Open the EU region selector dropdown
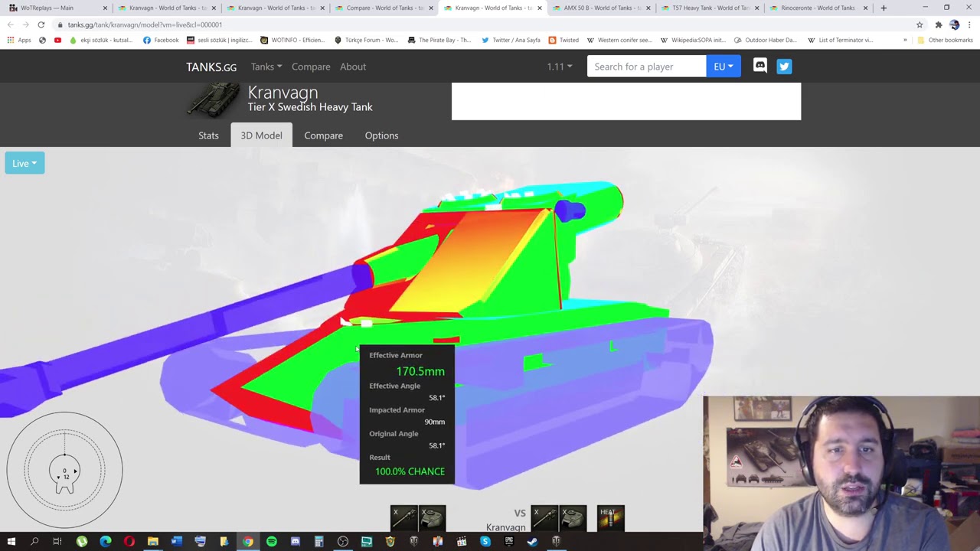 (724, 67)
